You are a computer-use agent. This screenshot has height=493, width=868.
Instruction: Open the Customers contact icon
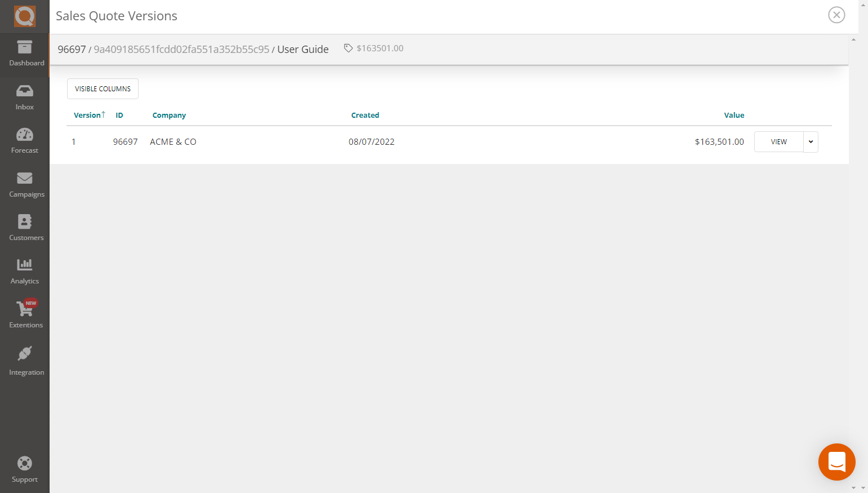[x=25, y=222]
